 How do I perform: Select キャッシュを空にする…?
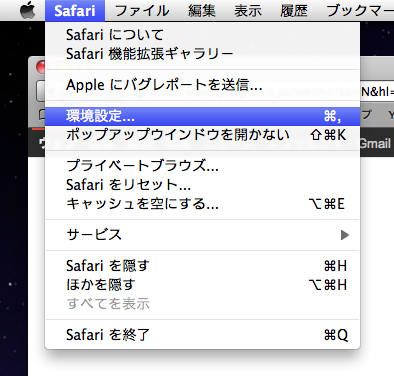202,204
